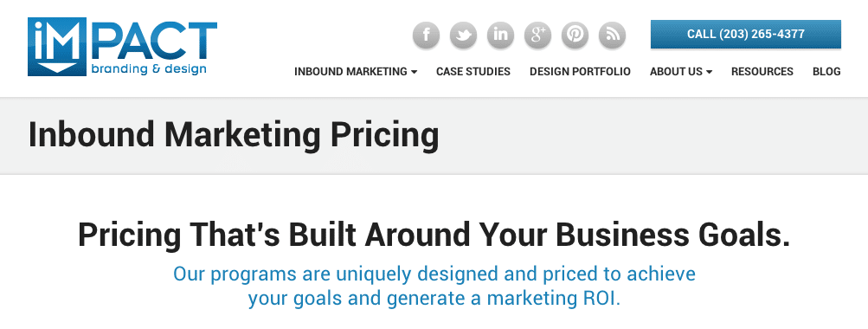This screenshot has height=329, width=868.
Task: Open the Google Plus icon
Action: click(538, 35)
